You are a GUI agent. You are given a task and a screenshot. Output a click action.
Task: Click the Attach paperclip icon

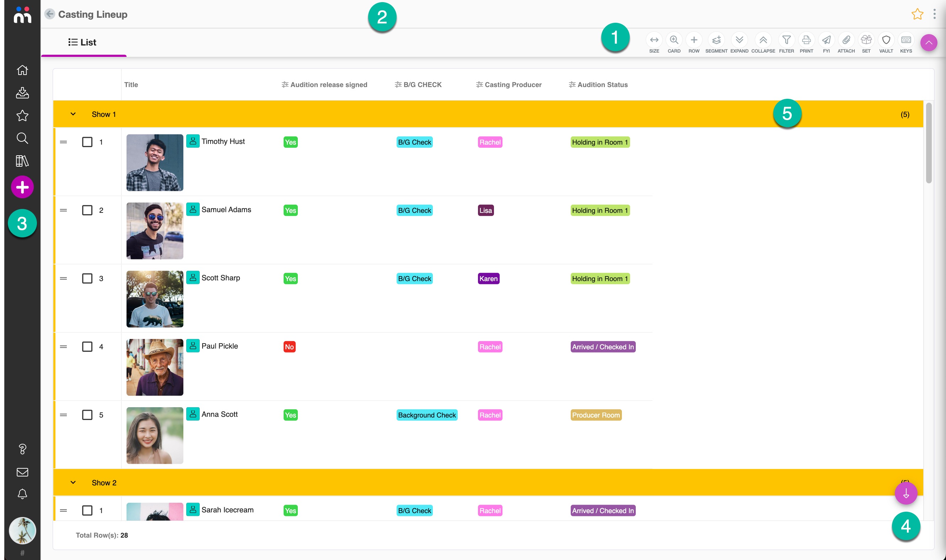pyautogui.click(x=846, y=40)
